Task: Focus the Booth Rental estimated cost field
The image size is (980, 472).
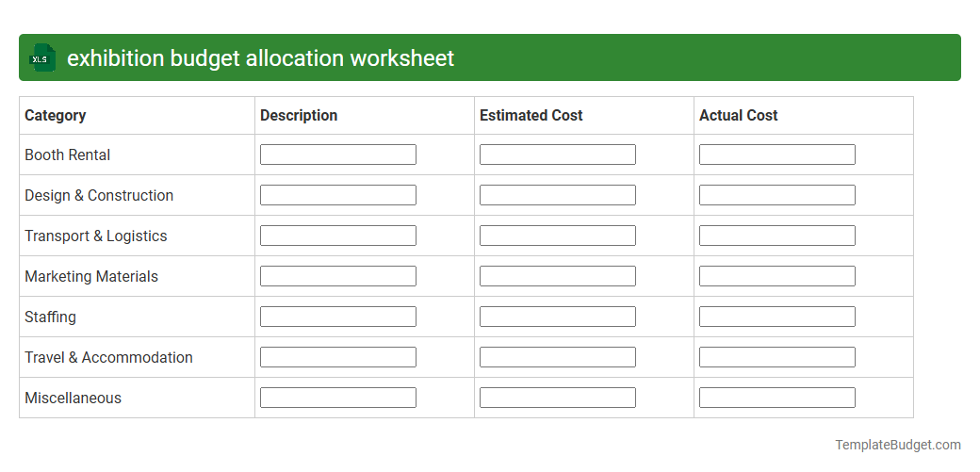Action: [558, 155]
